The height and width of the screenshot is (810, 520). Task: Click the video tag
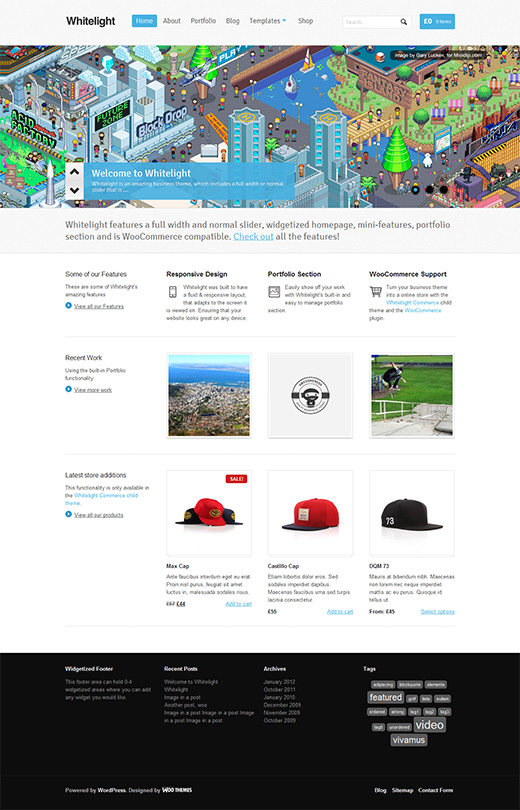(x=430, y=725)
